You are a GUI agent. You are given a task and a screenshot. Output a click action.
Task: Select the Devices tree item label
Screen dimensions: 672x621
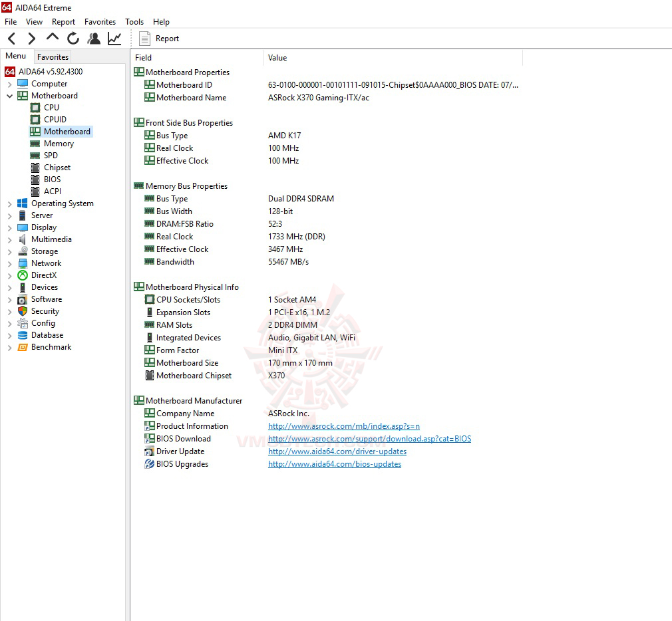coord(44,287)
